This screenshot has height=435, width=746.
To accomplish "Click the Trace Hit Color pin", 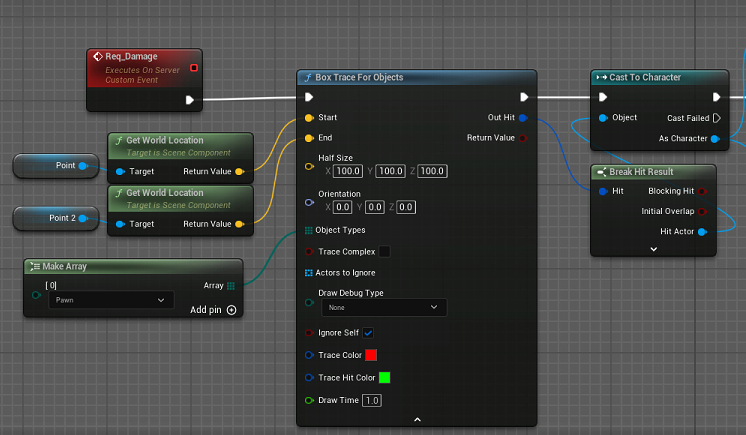I will [309, 378].
